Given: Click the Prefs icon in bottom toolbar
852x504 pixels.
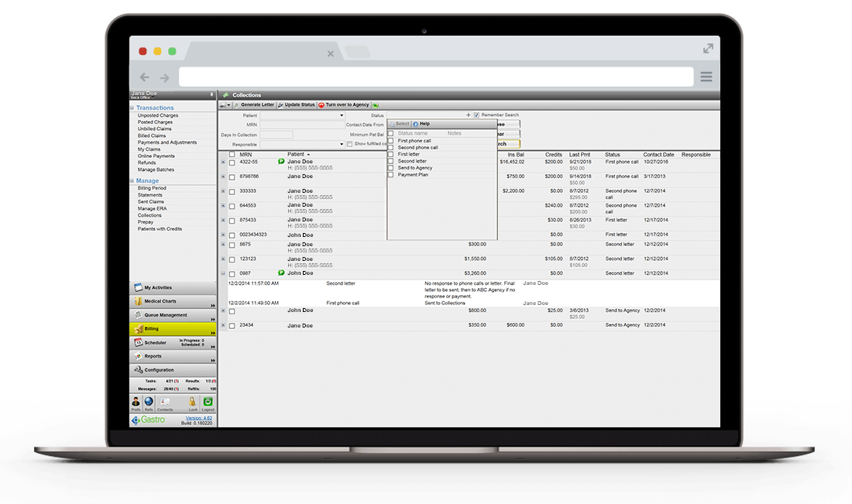Looking at the screenshot, I should coord(136,402).
